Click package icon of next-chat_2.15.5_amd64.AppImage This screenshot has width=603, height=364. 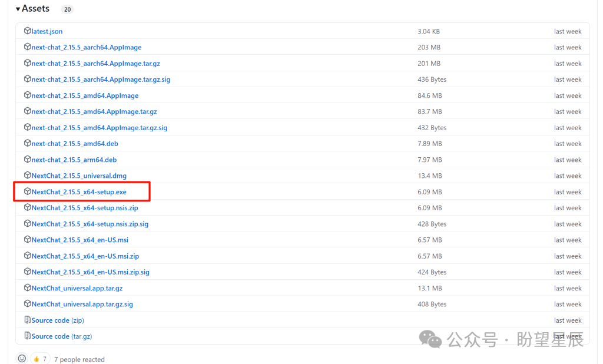point(27,95)
